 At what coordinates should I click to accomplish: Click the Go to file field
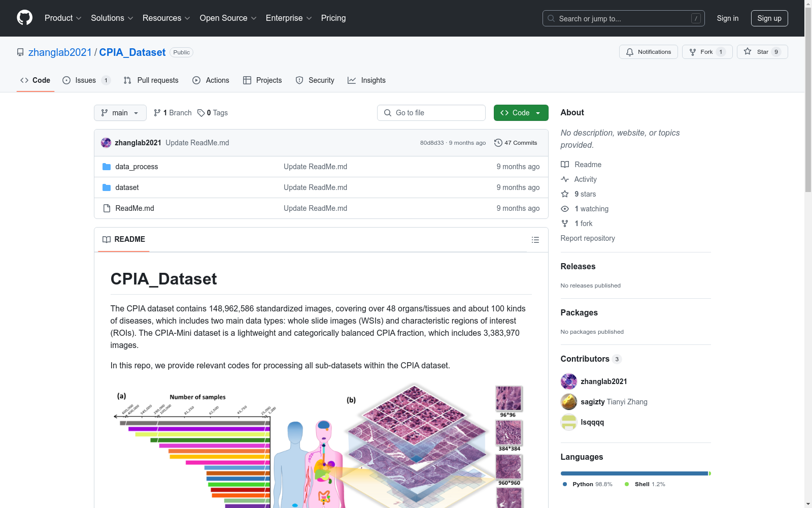pyautogui.click(x=431, y=113)
